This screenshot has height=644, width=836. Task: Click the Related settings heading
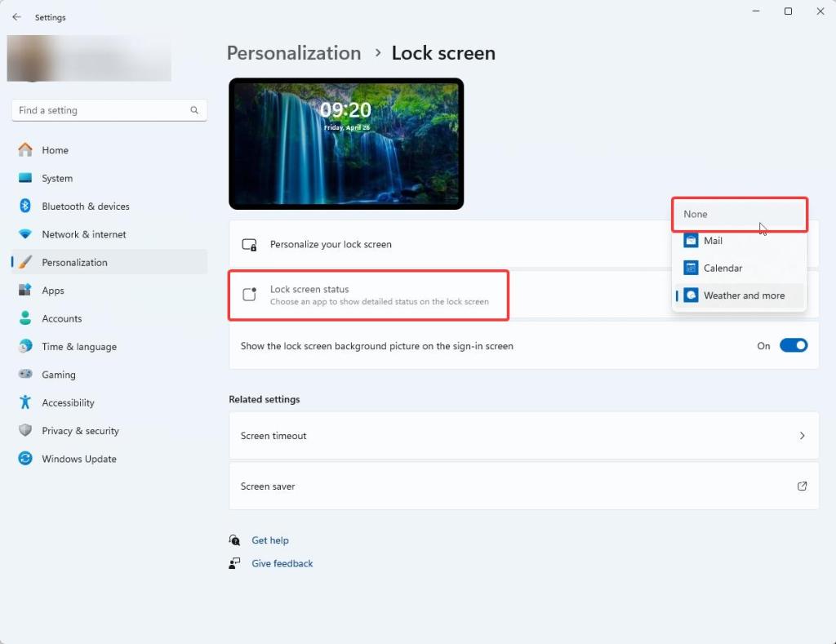264,399
